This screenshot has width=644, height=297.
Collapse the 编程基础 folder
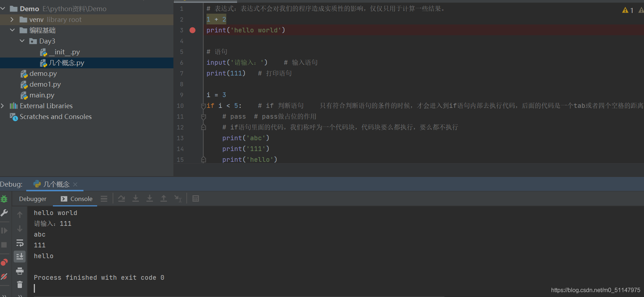pos(12,30)
